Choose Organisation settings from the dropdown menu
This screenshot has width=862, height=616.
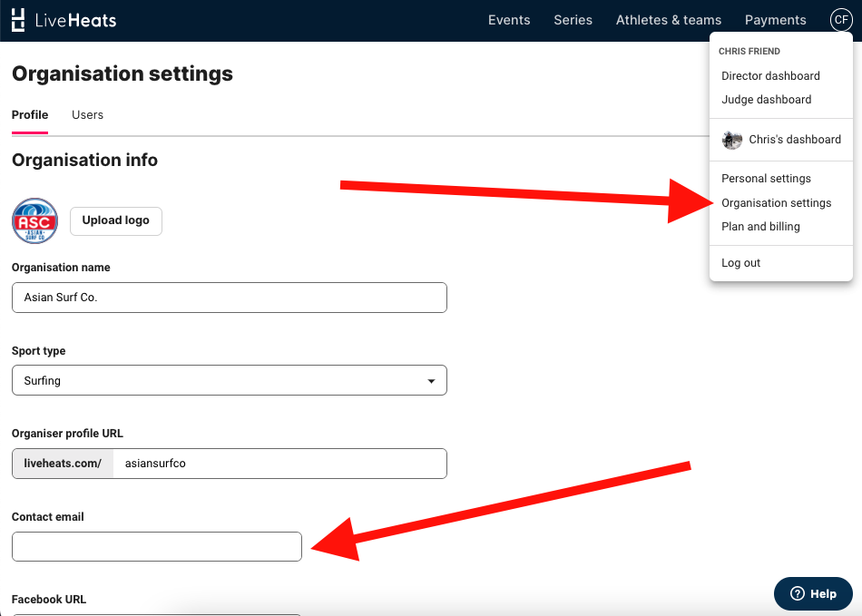click(x=776, y=203)
